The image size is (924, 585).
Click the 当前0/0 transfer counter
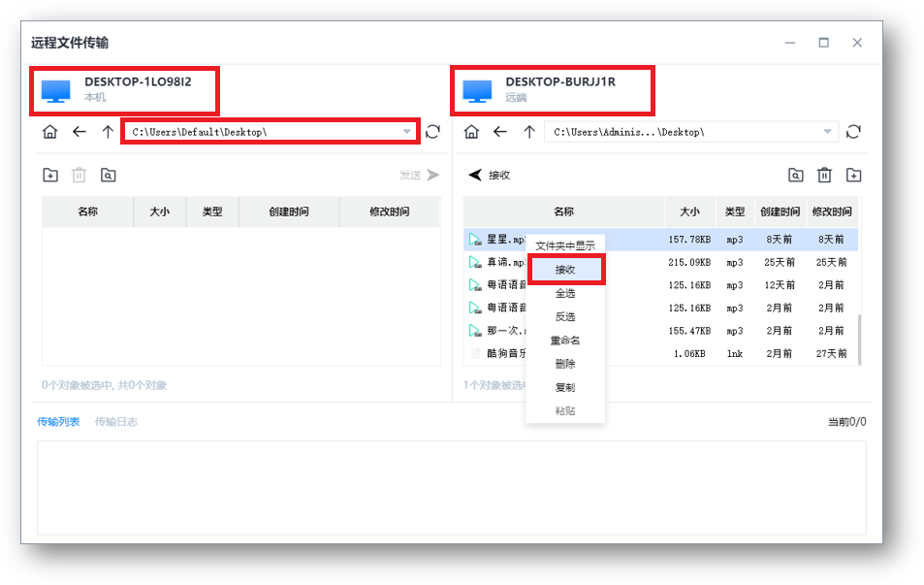click(x=846, y=422)
